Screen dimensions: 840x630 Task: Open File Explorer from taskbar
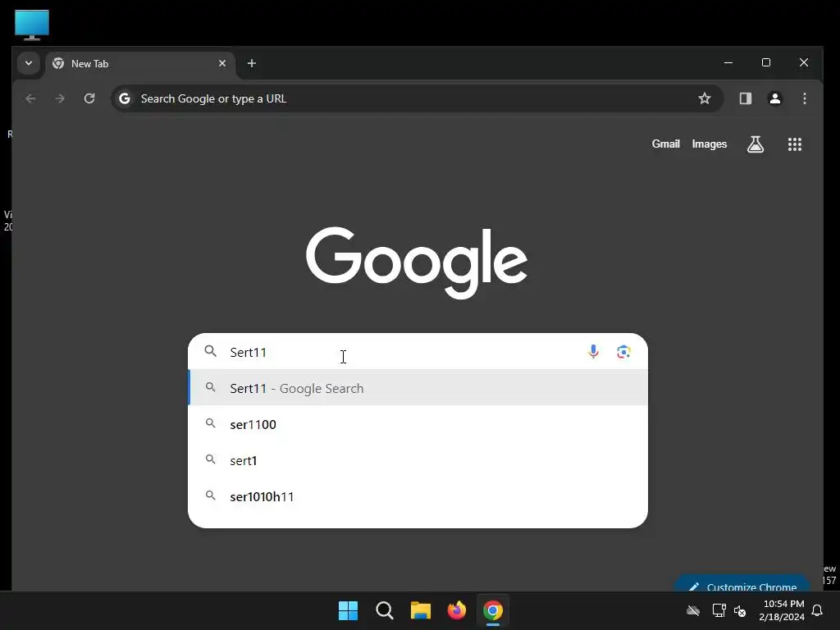[421, 610]
